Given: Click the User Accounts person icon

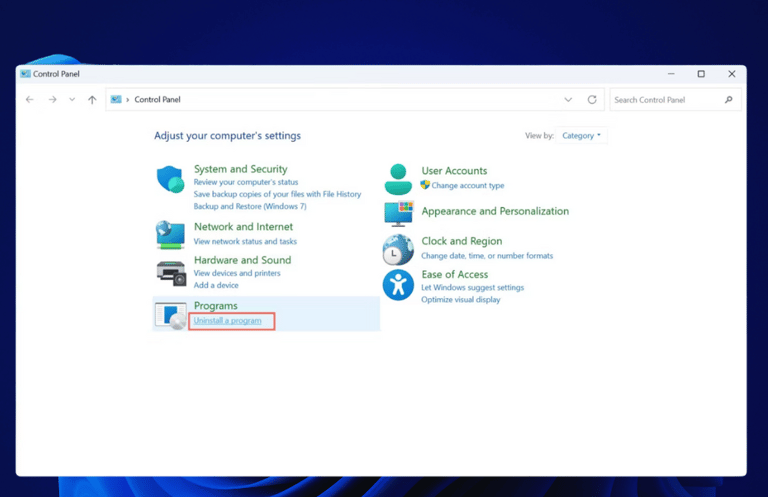Looking at the screenshot, I should (398, 179).
